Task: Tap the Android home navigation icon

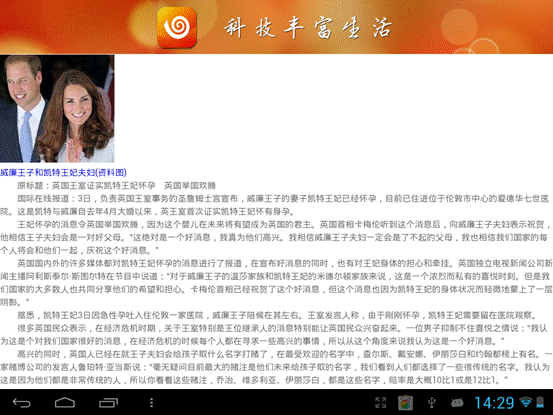Action: [65, 403]
